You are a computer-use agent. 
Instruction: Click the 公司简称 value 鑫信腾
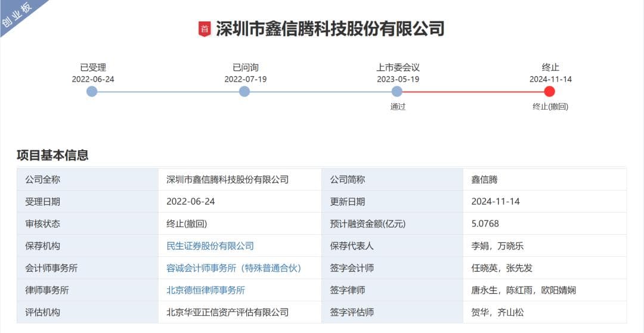pyautogui.click(x=484, y=179)
